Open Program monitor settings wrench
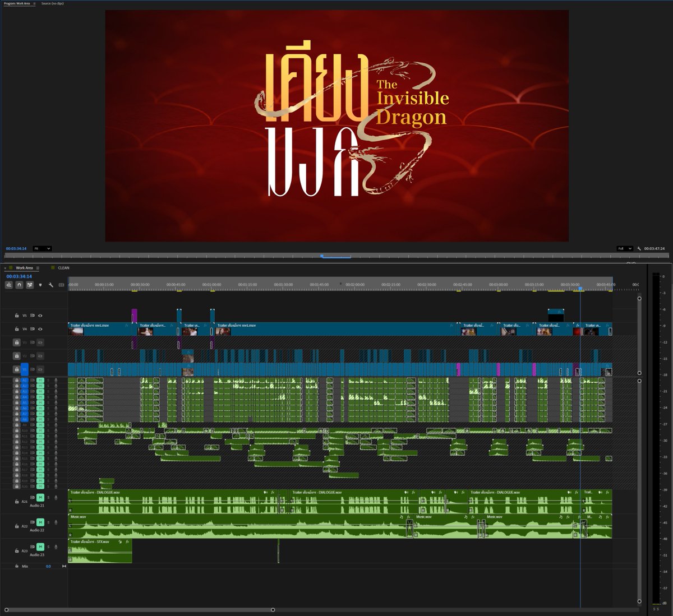Screen dimensions: 673x616 [x=639, y=248]
